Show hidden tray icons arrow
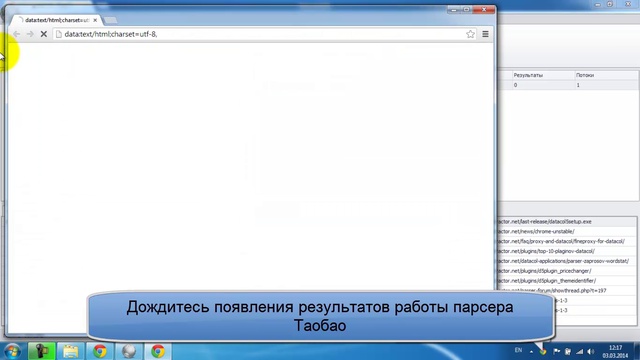Image resolution: width=640 pixels, height=360 pixels. 531,351
